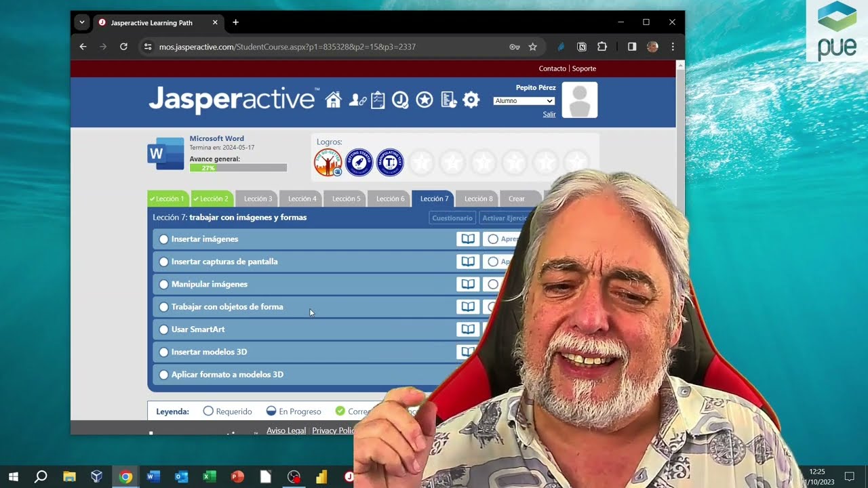Bookmark this page with the star icon
The width and height of the screenshot is (868, 488).
point(533,47)
